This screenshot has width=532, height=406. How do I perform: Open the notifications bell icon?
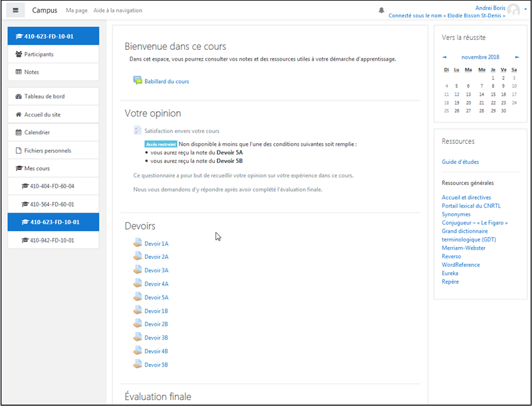click(x=382, y=11)
